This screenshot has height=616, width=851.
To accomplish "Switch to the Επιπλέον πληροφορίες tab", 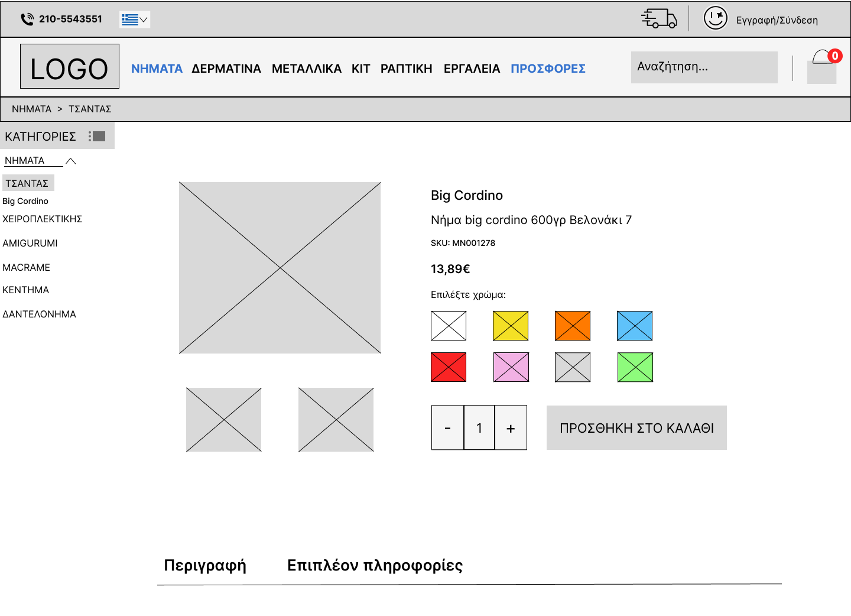I will [375, 566].
